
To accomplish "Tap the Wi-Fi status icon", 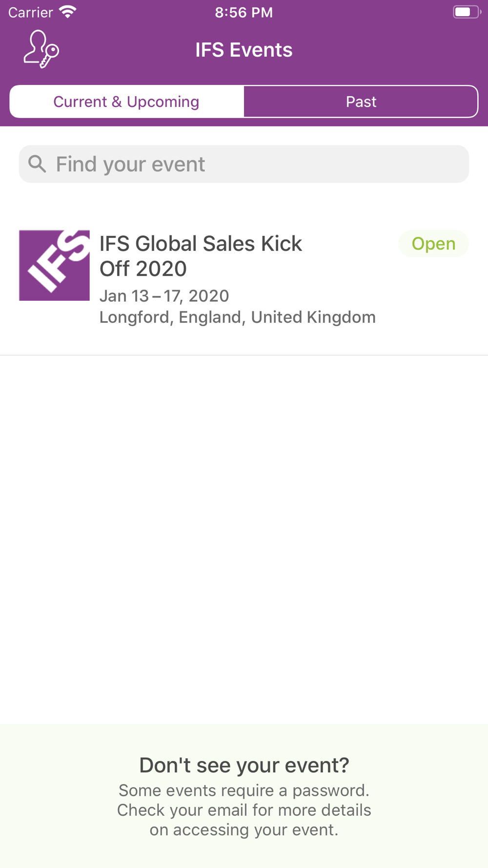I will click(67, 12).
